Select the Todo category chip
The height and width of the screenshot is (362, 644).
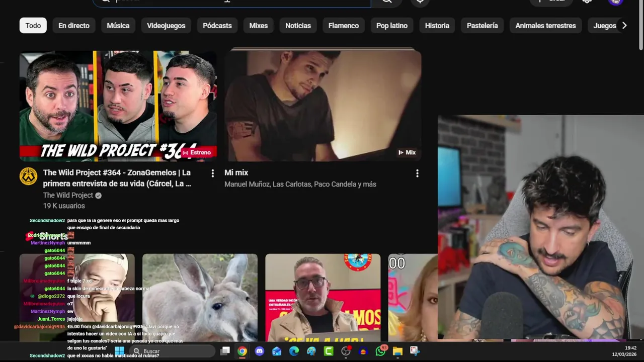coord(33,26)
